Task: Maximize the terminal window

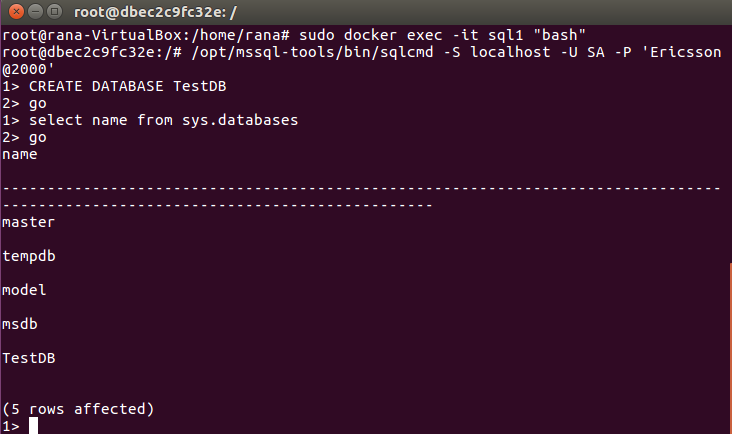Action: pos(55,11)
